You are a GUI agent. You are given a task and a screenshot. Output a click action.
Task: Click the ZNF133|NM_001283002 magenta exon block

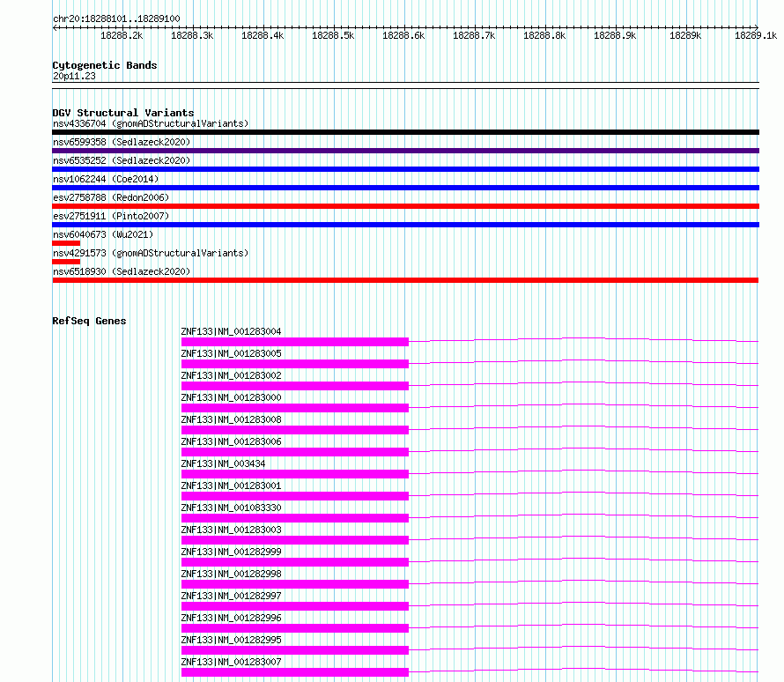tap(295, 386)
